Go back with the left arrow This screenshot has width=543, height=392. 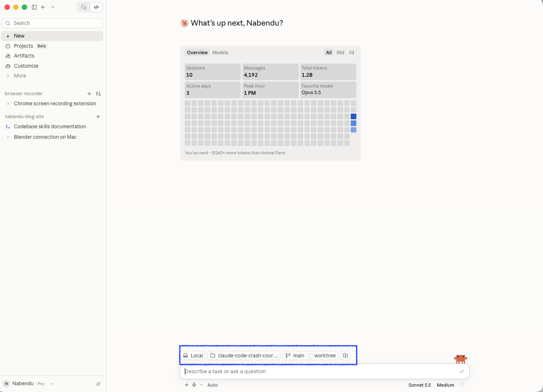[x=43, y=7]
